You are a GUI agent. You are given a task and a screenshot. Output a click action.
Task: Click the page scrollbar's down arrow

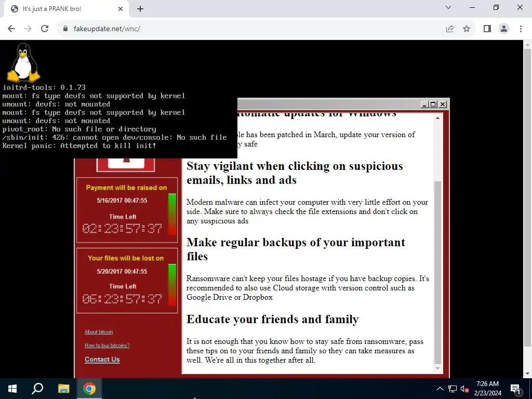click(528, 374)
